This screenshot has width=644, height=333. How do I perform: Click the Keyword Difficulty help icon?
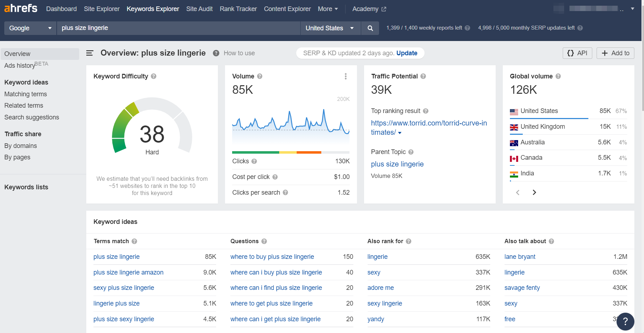pos(154,76)
